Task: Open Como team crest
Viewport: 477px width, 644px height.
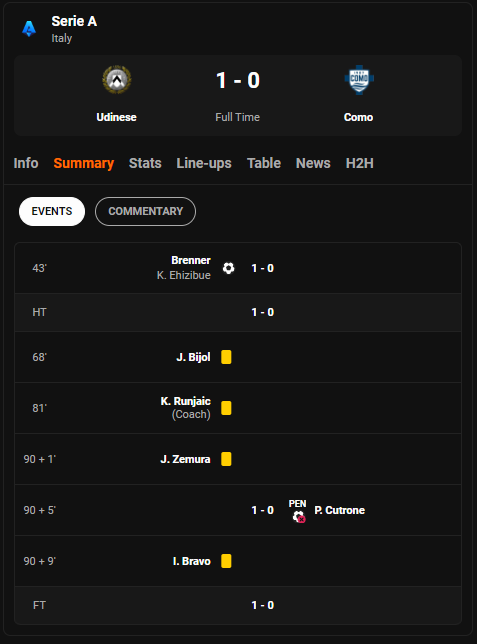Action: (x=359, y=80)
